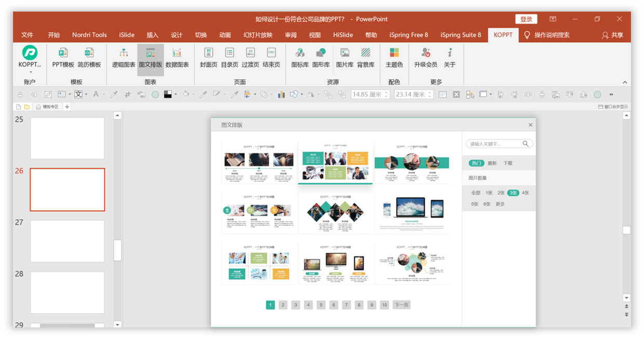
Task: Select slide 27 thumbnail
Action: click(x=68, y=241)
